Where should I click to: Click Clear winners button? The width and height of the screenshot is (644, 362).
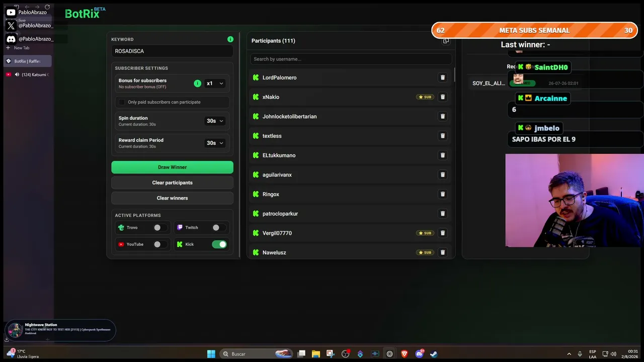172,198
